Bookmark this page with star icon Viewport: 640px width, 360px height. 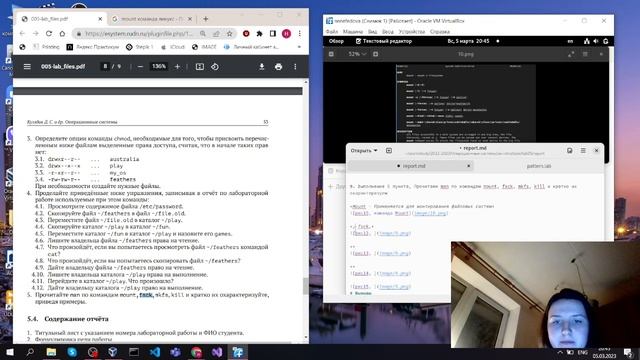pyautogui.click(x=229, y=33)
